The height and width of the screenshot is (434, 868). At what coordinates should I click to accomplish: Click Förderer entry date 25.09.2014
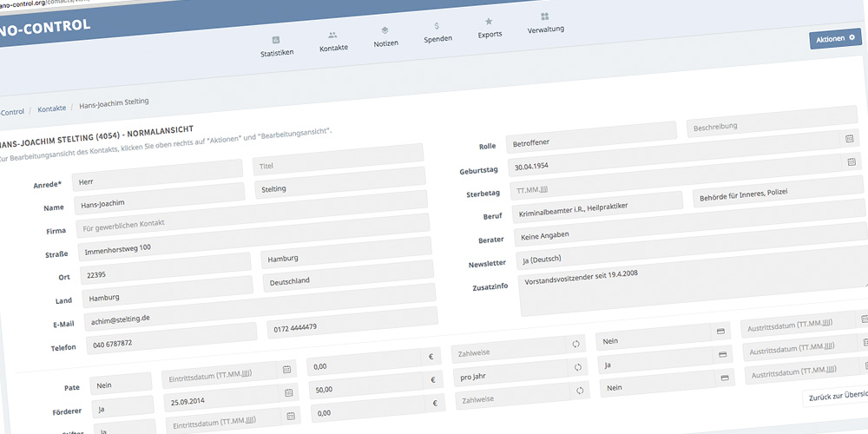point(230,397)
